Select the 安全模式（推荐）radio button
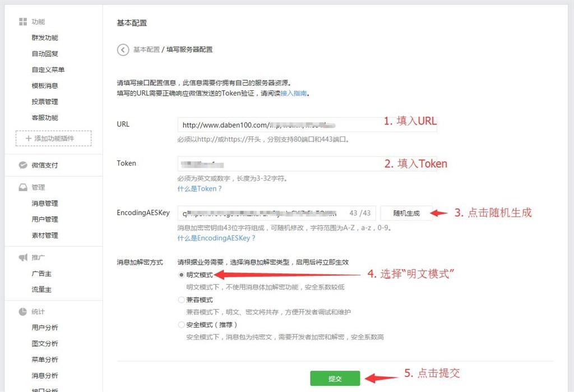Screen dimensions: 574x392 181,325
